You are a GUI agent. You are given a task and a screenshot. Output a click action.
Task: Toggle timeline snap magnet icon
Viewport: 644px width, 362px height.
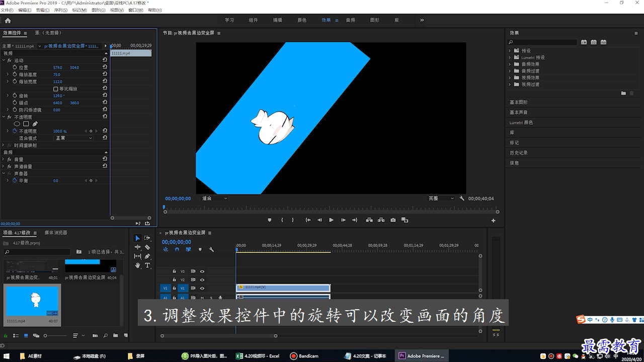coord(177,249)
